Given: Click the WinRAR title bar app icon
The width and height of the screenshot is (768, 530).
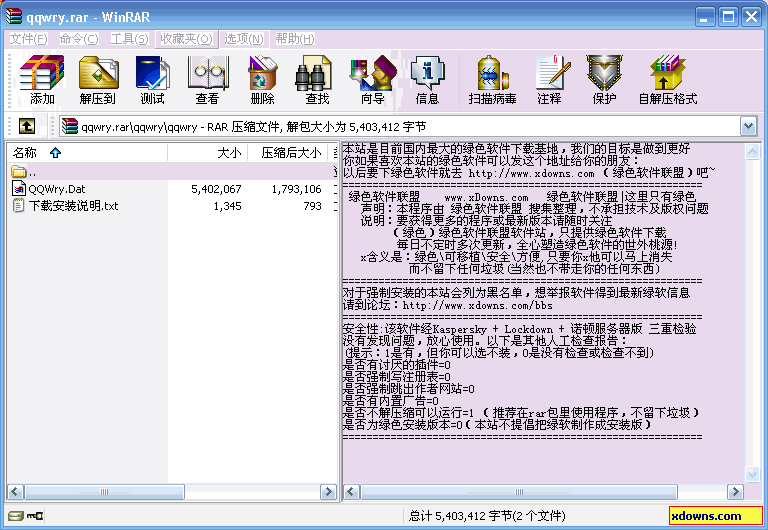Looking at the screenshot, I should pos(14,16).
